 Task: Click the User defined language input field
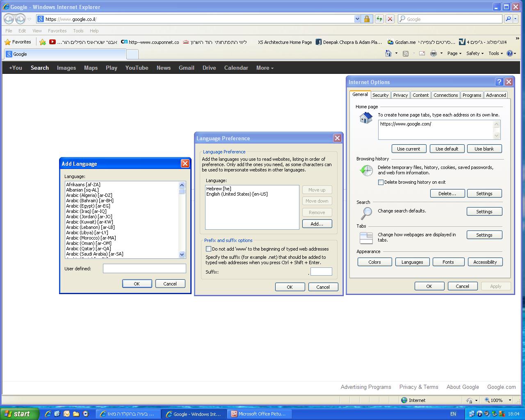tap(144, 269)
